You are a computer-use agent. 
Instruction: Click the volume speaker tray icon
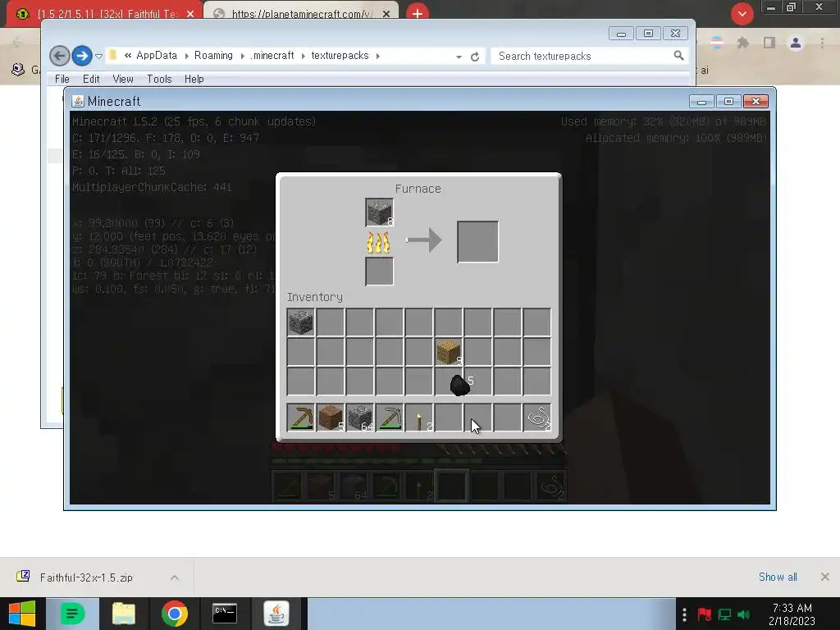click(743, 614)
